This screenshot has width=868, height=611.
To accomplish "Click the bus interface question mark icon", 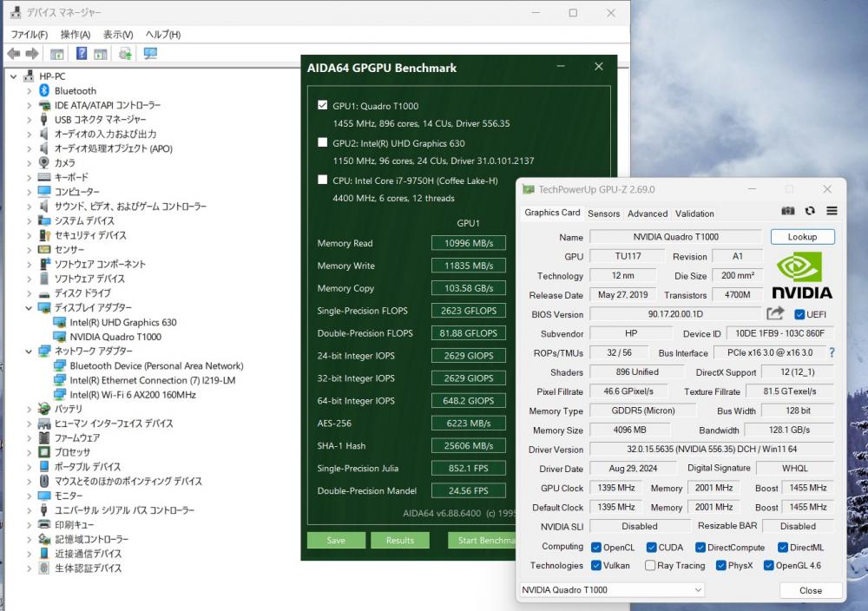I will click(x=832, y=353).
